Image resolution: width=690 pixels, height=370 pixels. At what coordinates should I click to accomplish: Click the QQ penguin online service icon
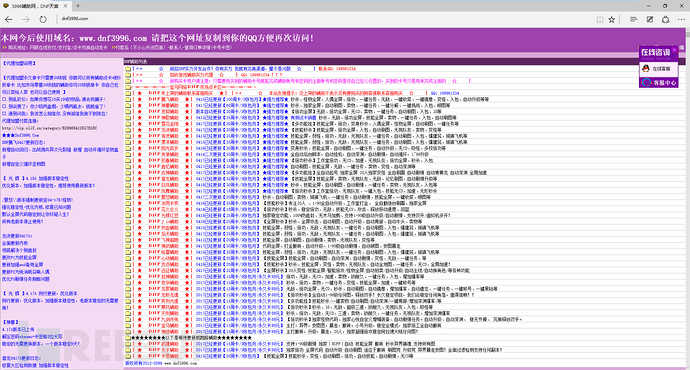point(646,69)
